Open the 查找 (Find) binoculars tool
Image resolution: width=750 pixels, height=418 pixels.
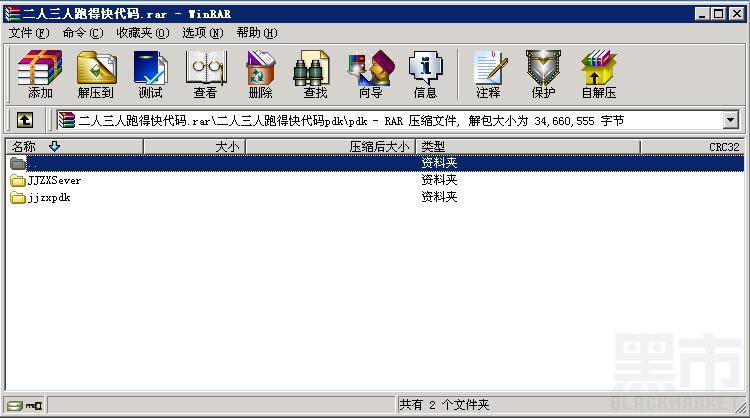pos(315,74)
